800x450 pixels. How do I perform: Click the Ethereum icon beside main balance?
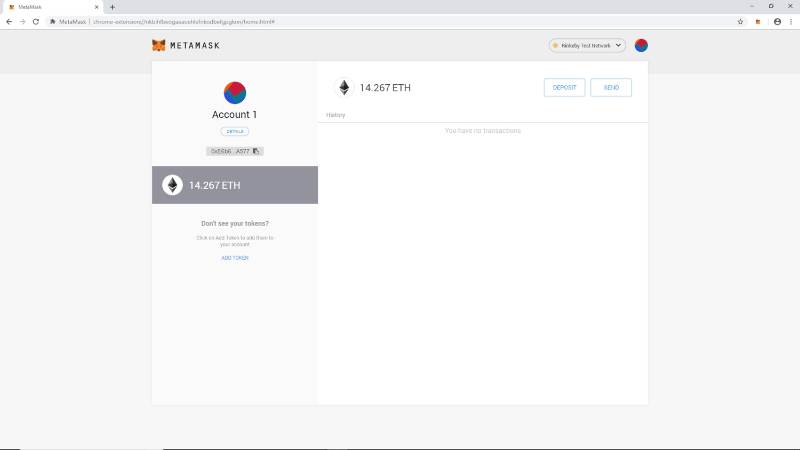pyautogui.click(x=344, y=88)
